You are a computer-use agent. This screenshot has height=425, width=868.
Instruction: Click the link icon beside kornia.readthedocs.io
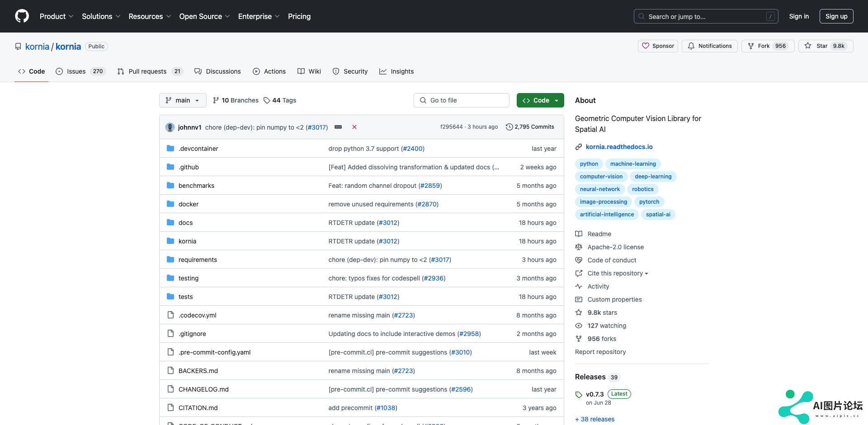pos(579,147)
